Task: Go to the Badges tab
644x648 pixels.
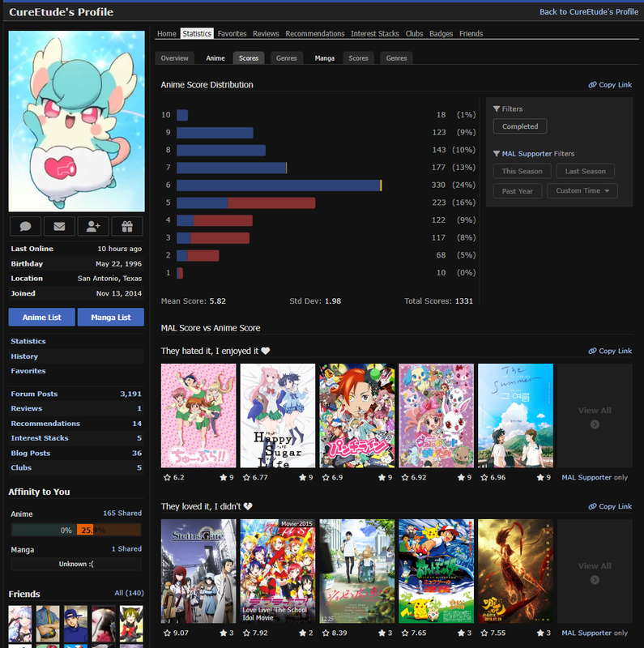Action: click(x=441, y=33)
